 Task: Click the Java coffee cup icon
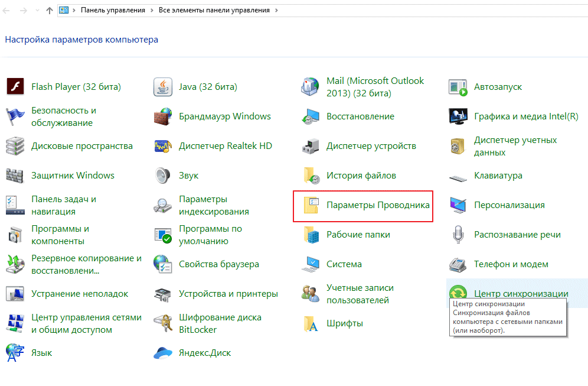coord(162,87)
